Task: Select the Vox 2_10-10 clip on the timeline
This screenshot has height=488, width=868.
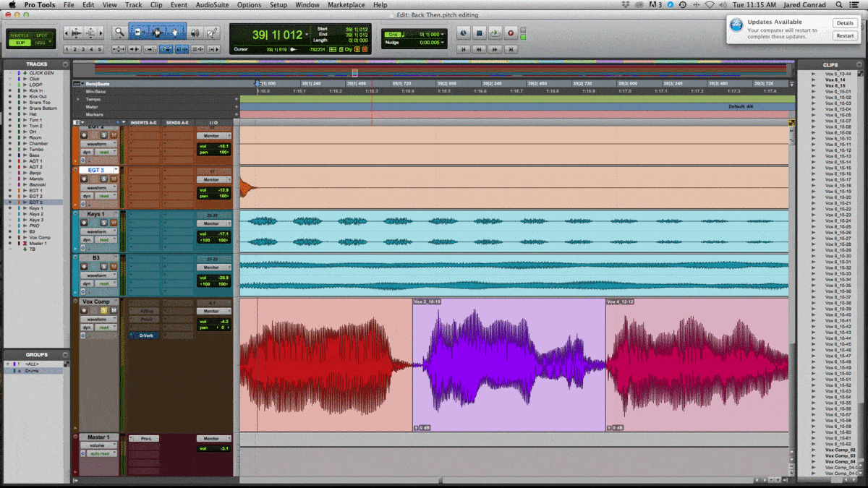Action: pyautogui.click(x=509, y=365)
